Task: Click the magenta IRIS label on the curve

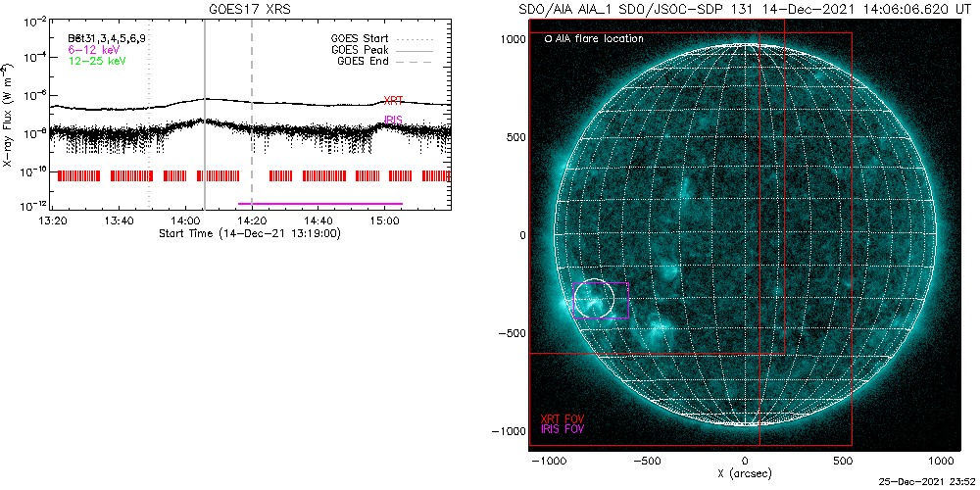Action: point(393,120)
